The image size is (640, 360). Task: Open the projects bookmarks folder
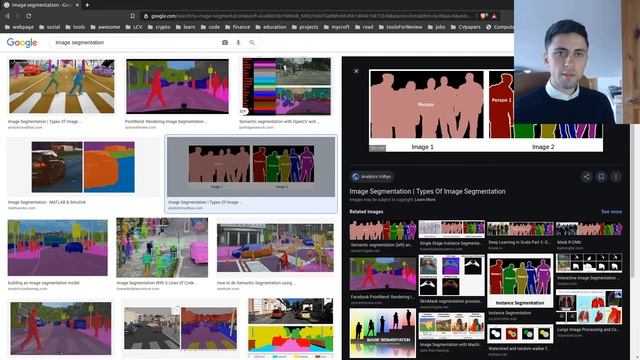(305, 27)
